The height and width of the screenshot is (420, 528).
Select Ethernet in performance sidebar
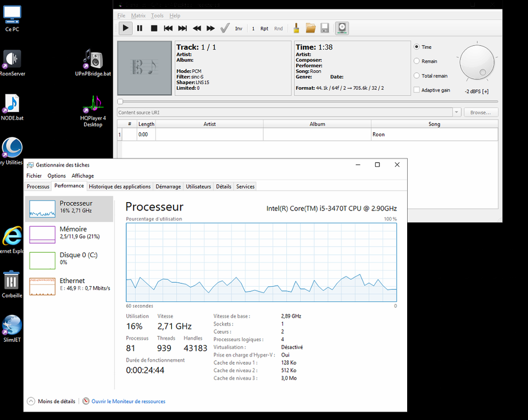click(x=69, y=286)
